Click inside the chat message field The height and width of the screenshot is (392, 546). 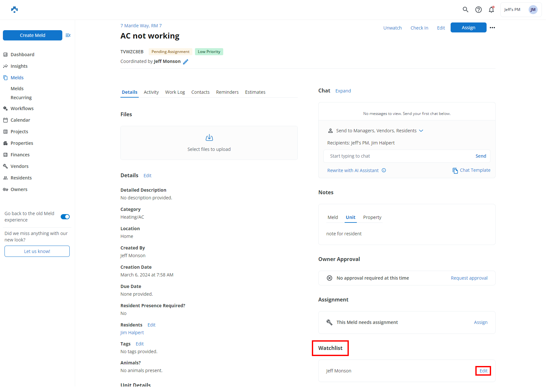(385, 156)
